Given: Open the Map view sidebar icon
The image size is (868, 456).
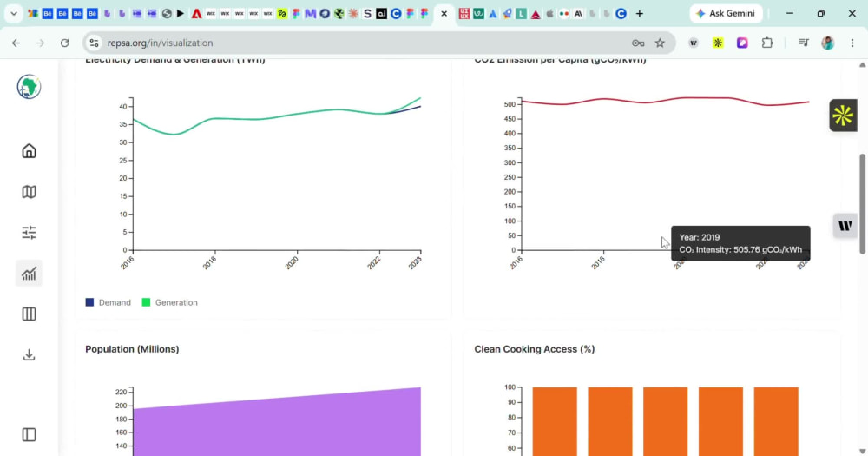Looking at the screenshot, I should [29, 192].
